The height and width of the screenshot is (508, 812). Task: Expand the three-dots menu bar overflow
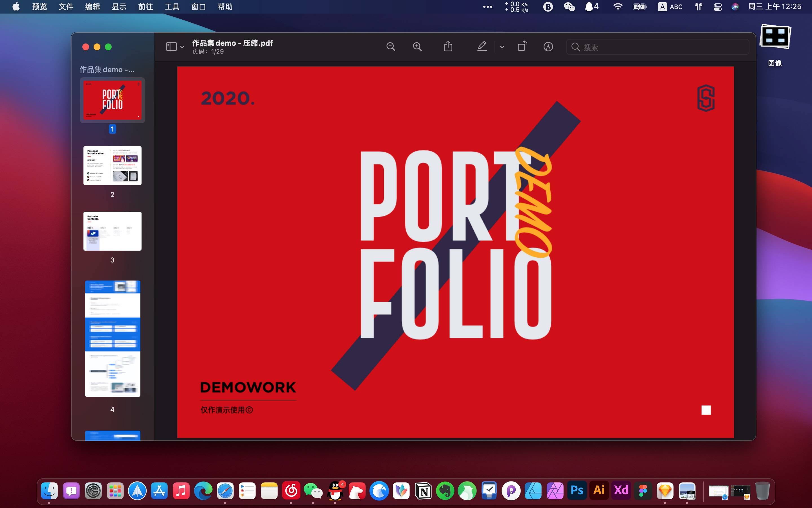(x=487, y=7)
